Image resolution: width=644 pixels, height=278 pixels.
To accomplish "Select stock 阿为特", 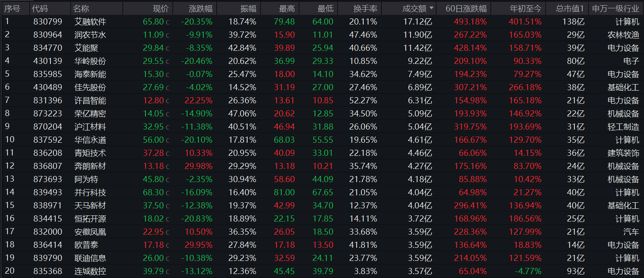I will [x=86, y=179].
